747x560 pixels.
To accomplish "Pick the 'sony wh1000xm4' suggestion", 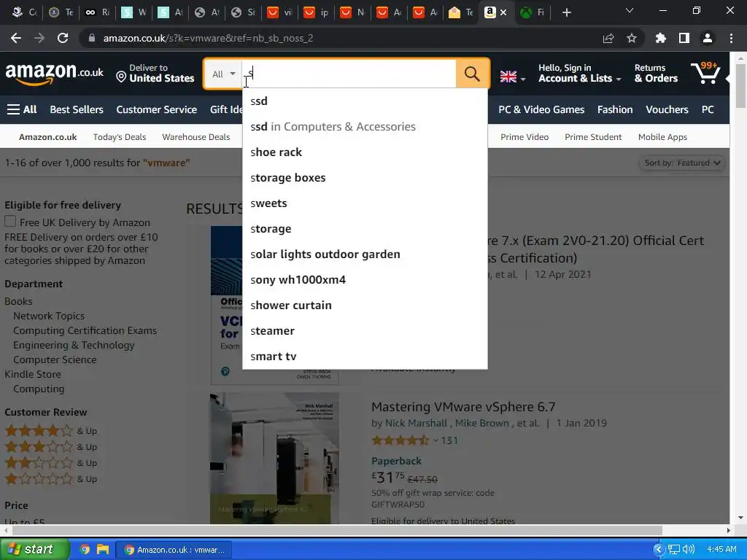I will (x=365, y=280).
